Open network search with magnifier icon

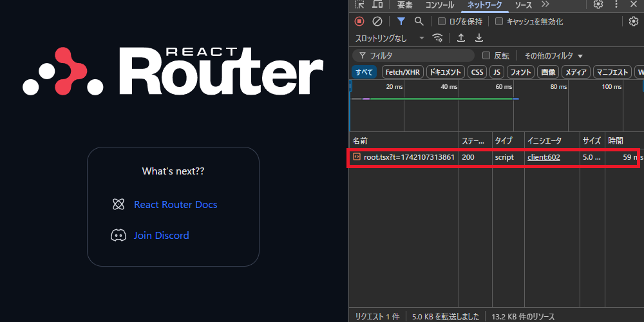click(x=419, y=21)
